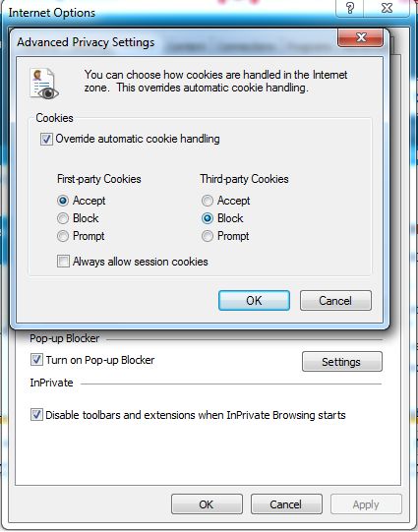Uncheck Disable toolbars and extensions for InPrivate
The image size is (418, 532).
click(x=36, y=415)
